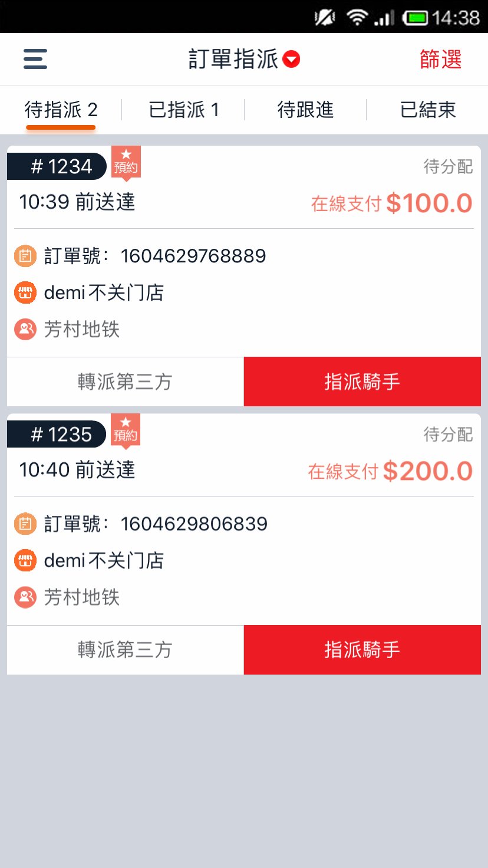The image size is (488, 868).
Task: Switch to the 已指派 tab
Action: coord(183,110)
